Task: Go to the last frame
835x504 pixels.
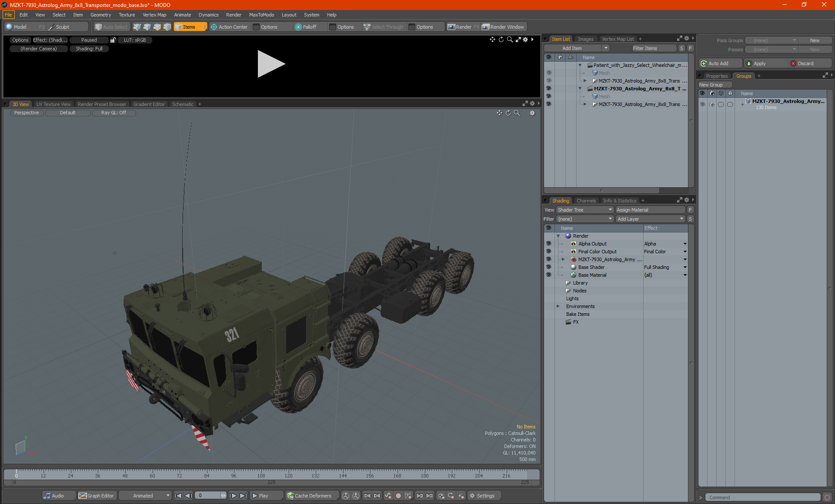Action: pyautogui.click(x=243, y=496)
